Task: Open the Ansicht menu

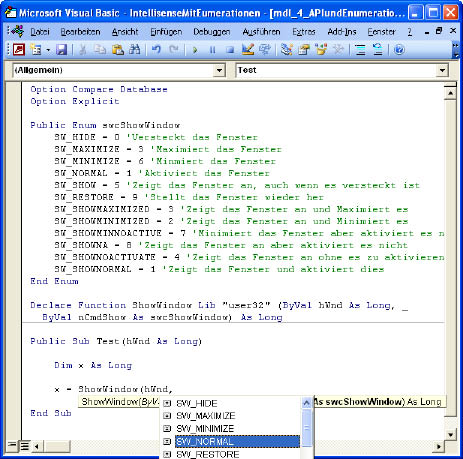Action: [125, 32]
